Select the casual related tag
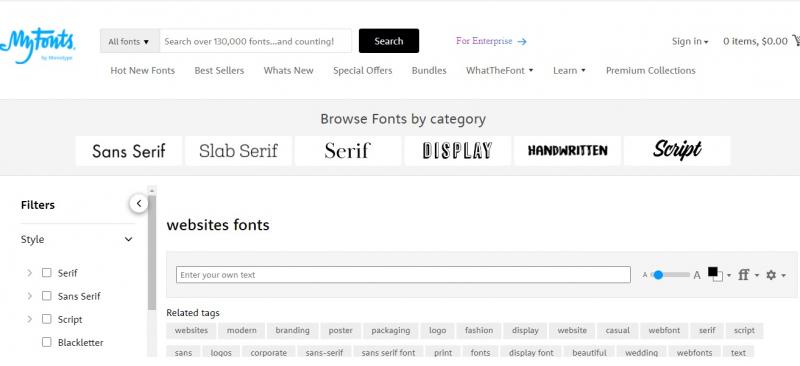This screenshot has width=800, height=366. pos(617,330)
